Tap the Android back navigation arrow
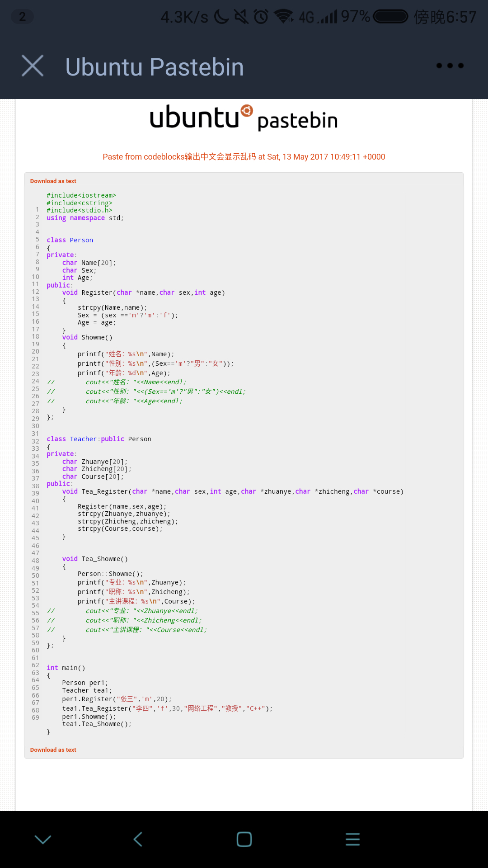Image resolution: width=488 pixels, height=868 pixels. 138,840
